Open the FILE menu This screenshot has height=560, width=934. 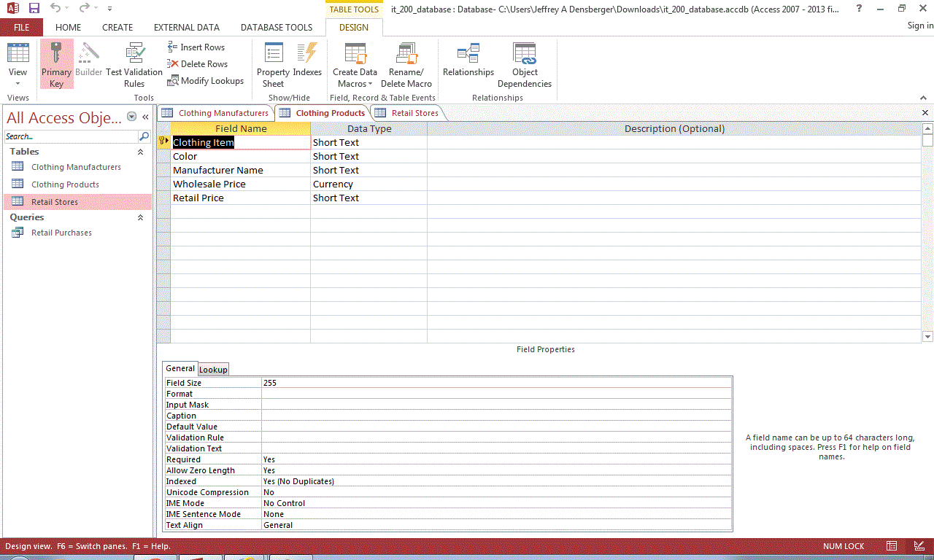point(21,27)
